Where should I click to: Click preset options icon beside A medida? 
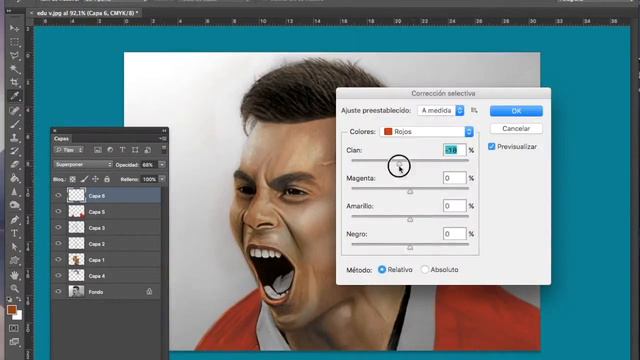click(474, 110)
